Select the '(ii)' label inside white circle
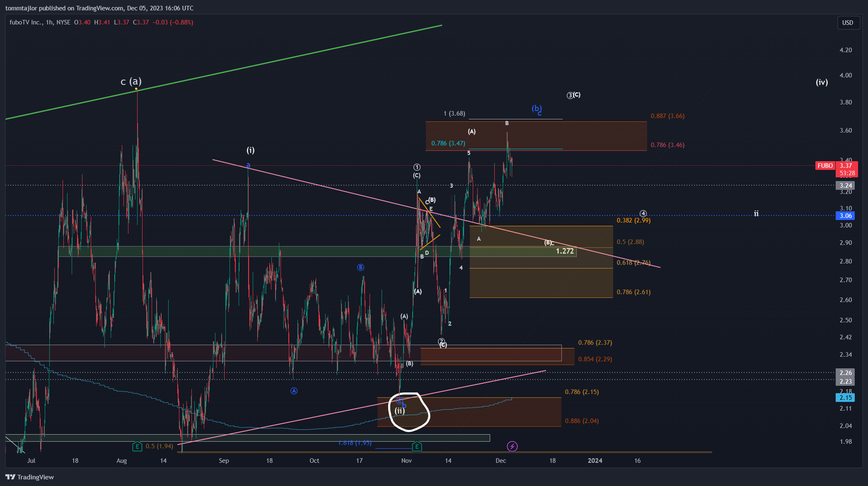This screenshot has width=868, height=486. [x=399, y=411]
